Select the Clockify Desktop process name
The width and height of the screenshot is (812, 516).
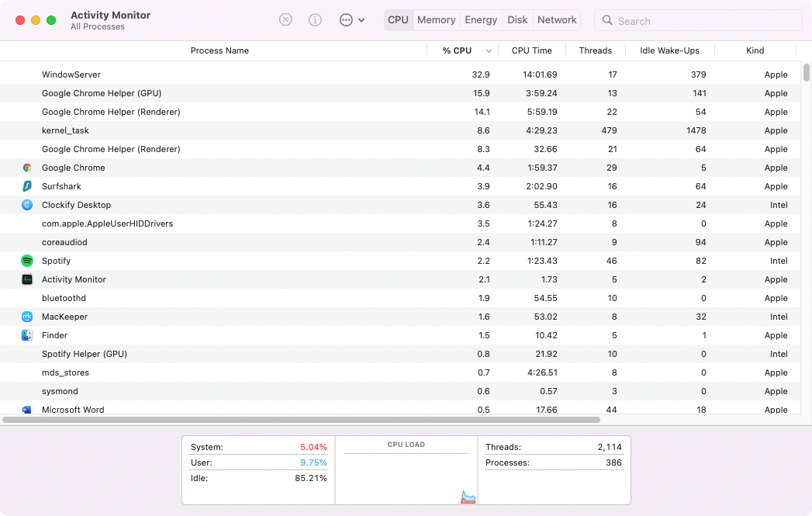76,205
